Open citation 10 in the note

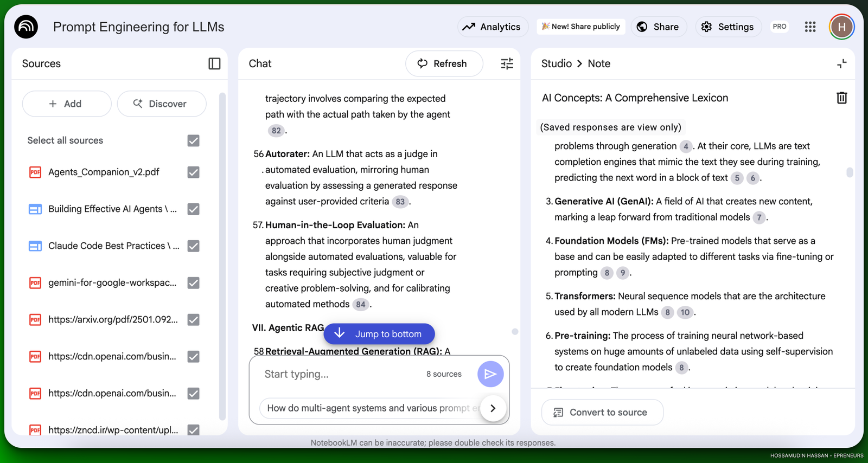pyautogui.click(x=685, y=312)
